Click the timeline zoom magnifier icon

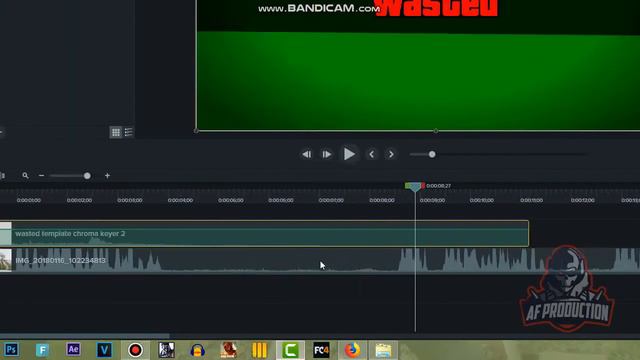(25, 176)
